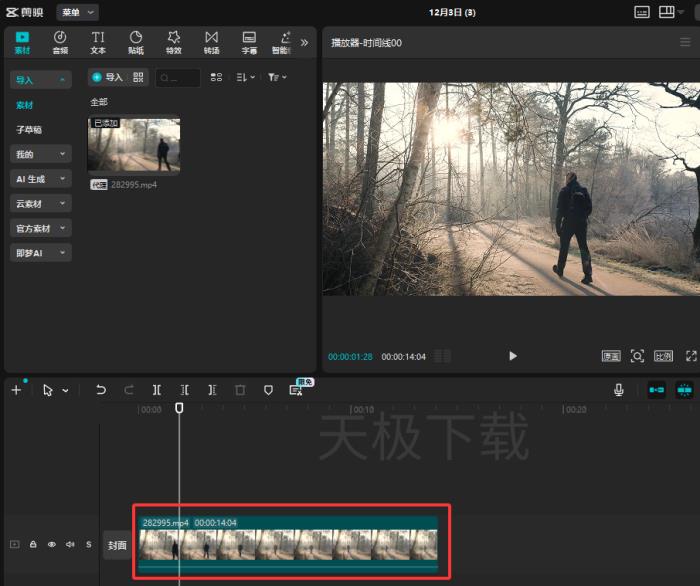Click the QR code icon beside 导入
This screenshot has width=700, height=586.
coord(139,77)
